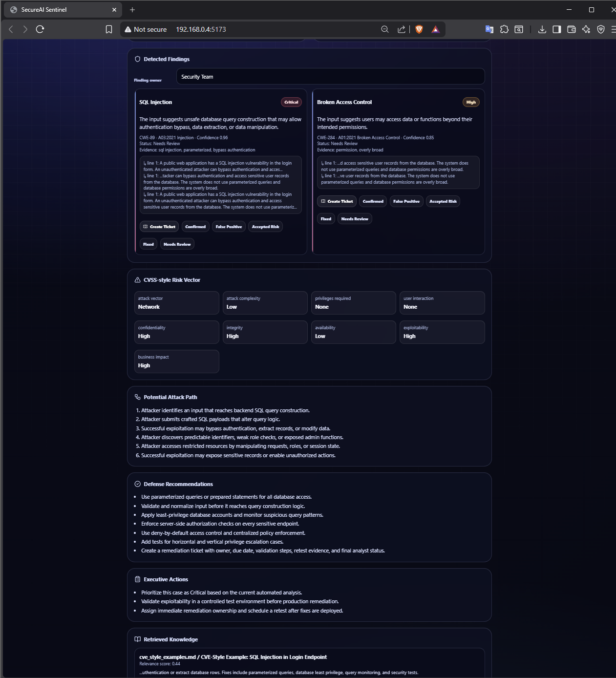Click the Finding owner input field
The width and height of the screenshot is (616, 678).
pyautogui.click(x=330, y=77)
